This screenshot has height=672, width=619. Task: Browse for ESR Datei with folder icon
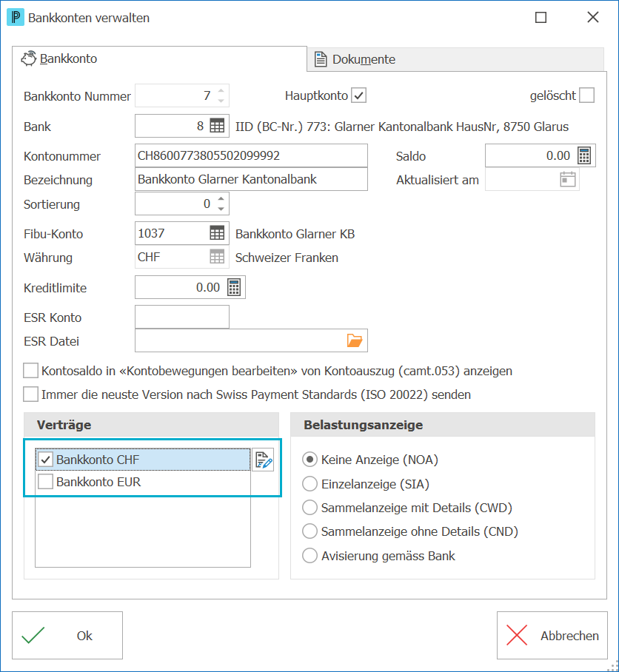pos(355,340)
